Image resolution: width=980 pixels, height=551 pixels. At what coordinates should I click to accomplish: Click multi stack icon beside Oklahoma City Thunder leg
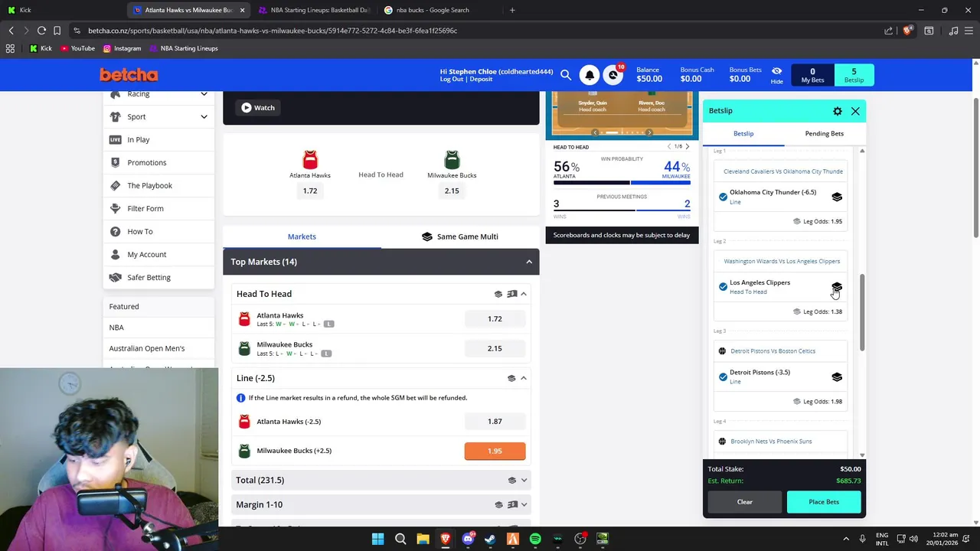click(x=837, y=197)
